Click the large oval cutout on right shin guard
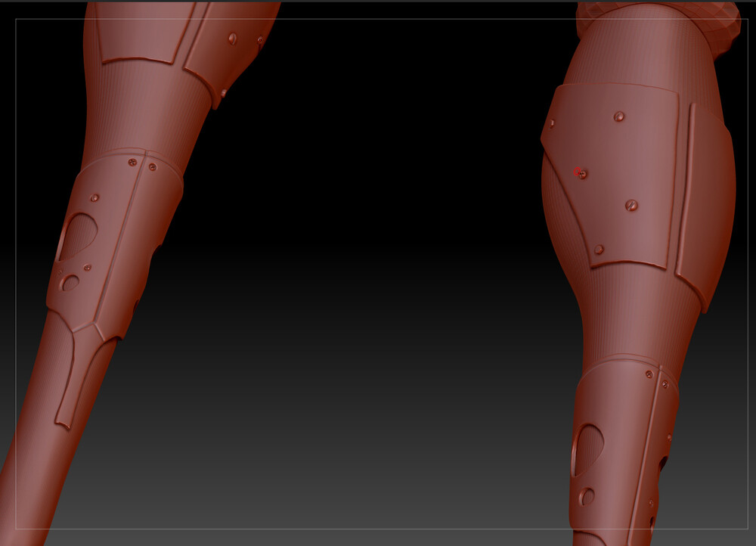 click(x=587, y=450)
